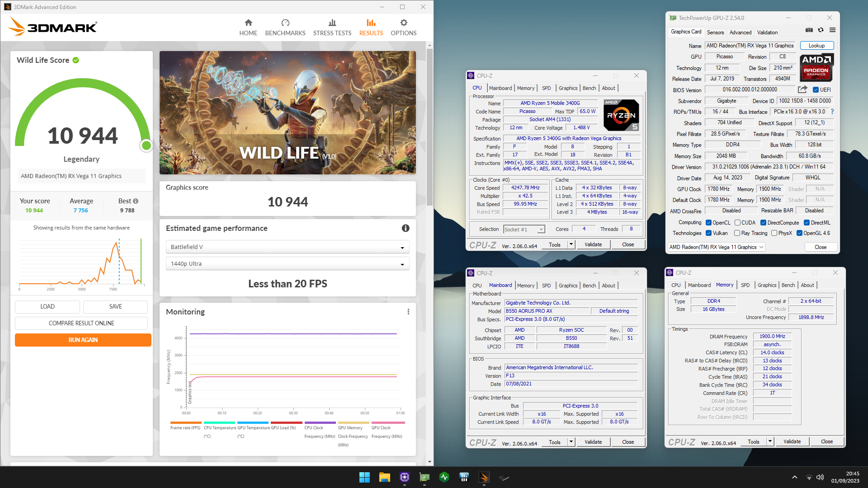868x488 pixels.
Task: Switch to Advanced tab in GPU-Z
Action: 741,32
